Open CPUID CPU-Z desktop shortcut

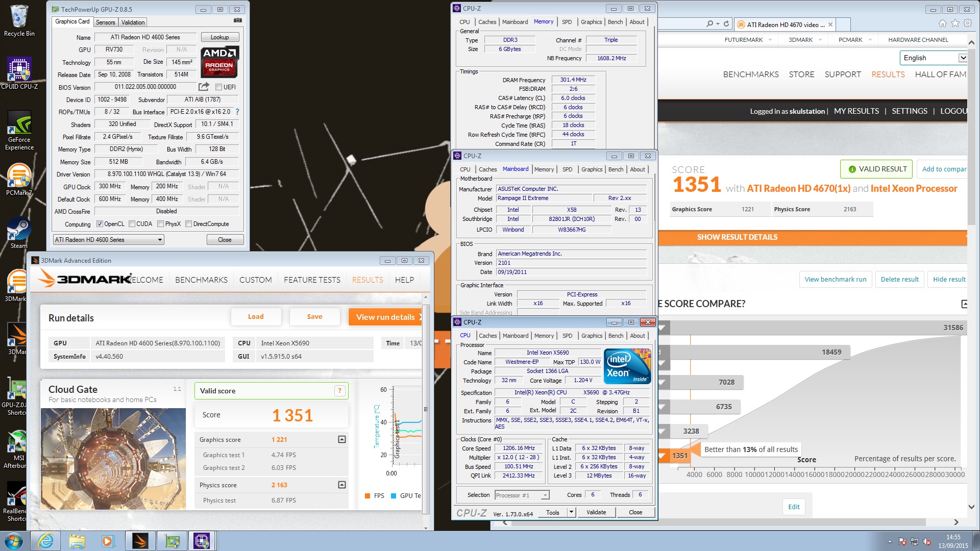19,72
